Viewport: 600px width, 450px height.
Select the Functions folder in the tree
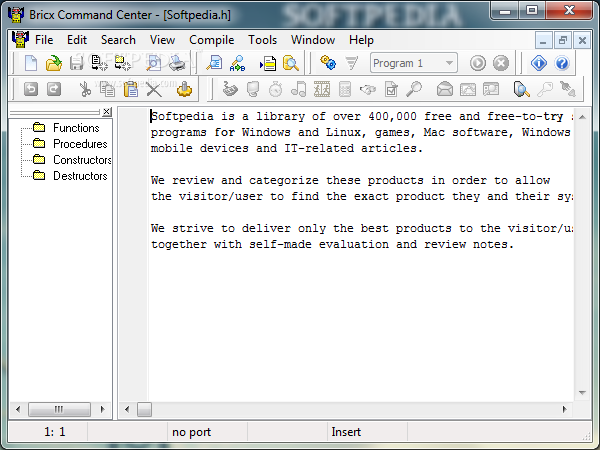click(76, 127)
